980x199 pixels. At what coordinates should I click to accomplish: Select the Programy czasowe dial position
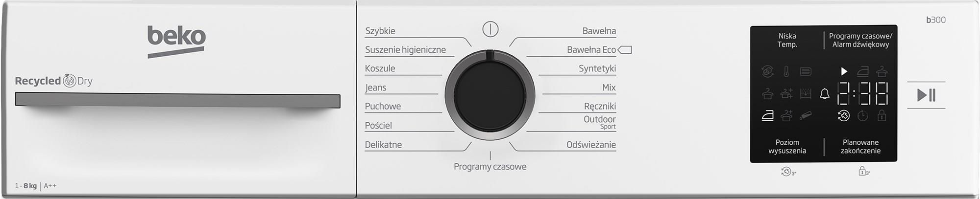pyautogui.click(x=490, y=167)
